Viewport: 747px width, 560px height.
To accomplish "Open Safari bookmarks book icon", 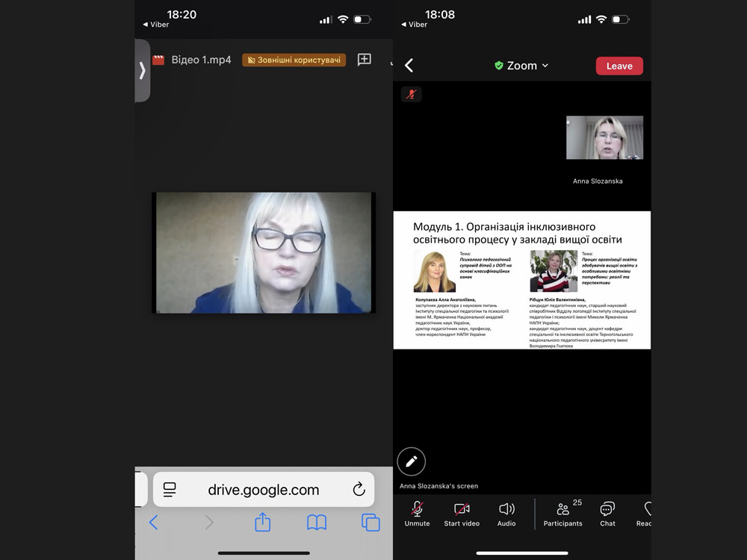I will [317, 523].
